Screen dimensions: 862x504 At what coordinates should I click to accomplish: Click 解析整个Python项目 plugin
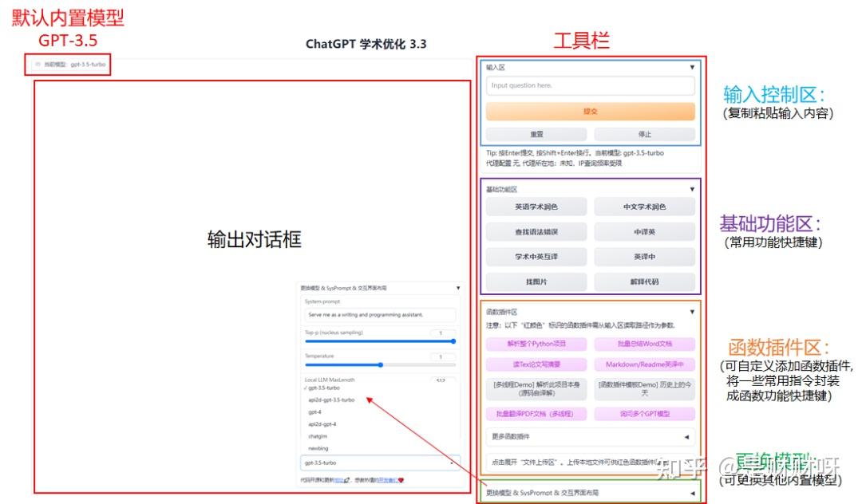(536, 343)
